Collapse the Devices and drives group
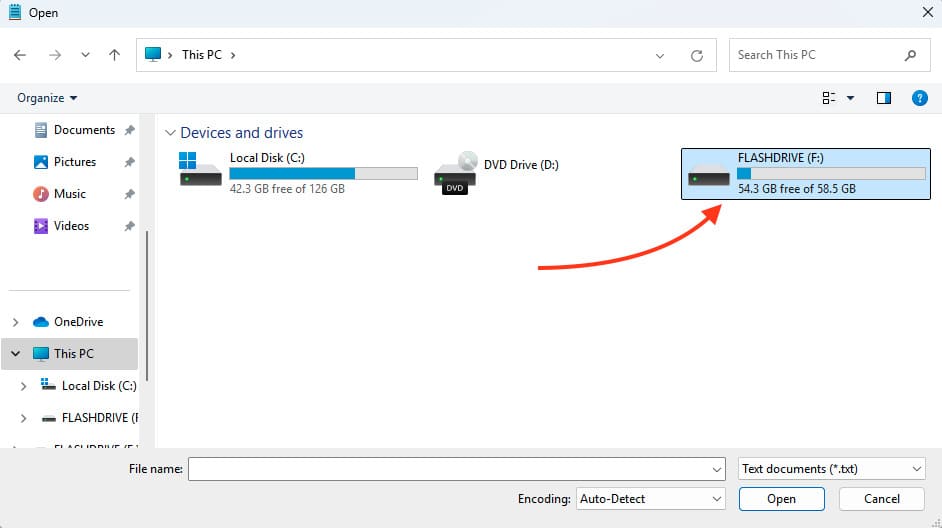Viewport: 942px width, 528px height. coord(170,133)
